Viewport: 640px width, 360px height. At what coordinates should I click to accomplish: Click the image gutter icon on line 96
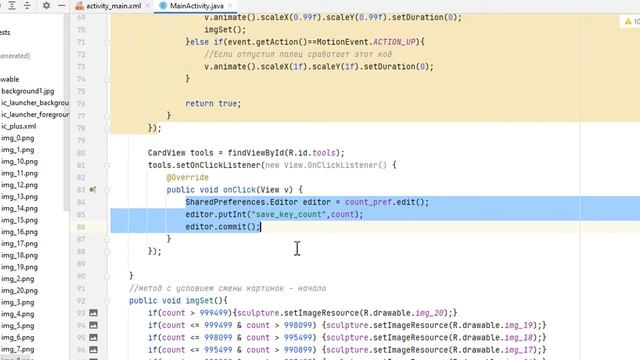(x=93, y=350)
